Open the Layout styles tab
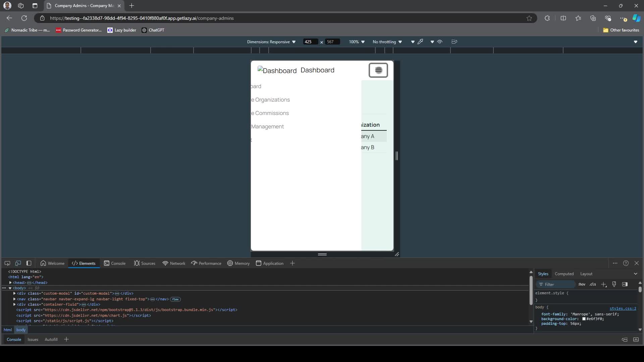 click(x=586, y=274)
